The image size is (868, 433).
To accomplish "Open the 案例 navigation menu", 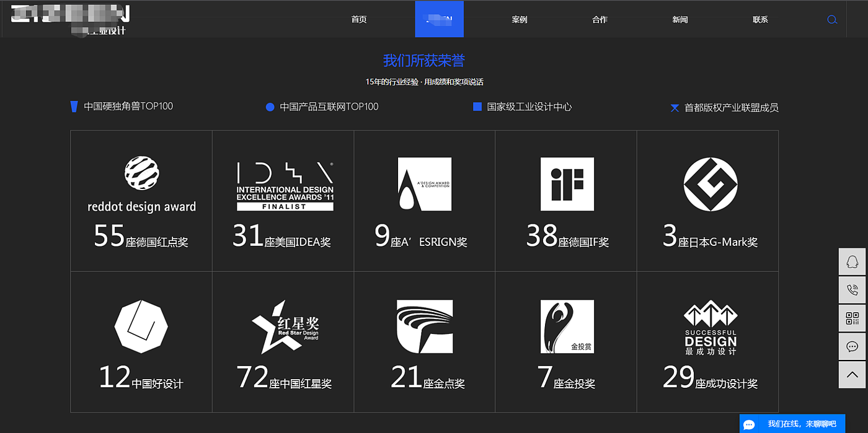I will tap(520, 19).
